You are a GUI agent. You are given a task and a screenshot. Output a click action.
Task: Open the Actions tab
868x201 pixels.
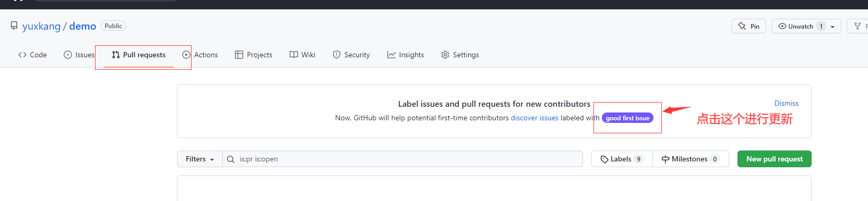tap(200, 55)
